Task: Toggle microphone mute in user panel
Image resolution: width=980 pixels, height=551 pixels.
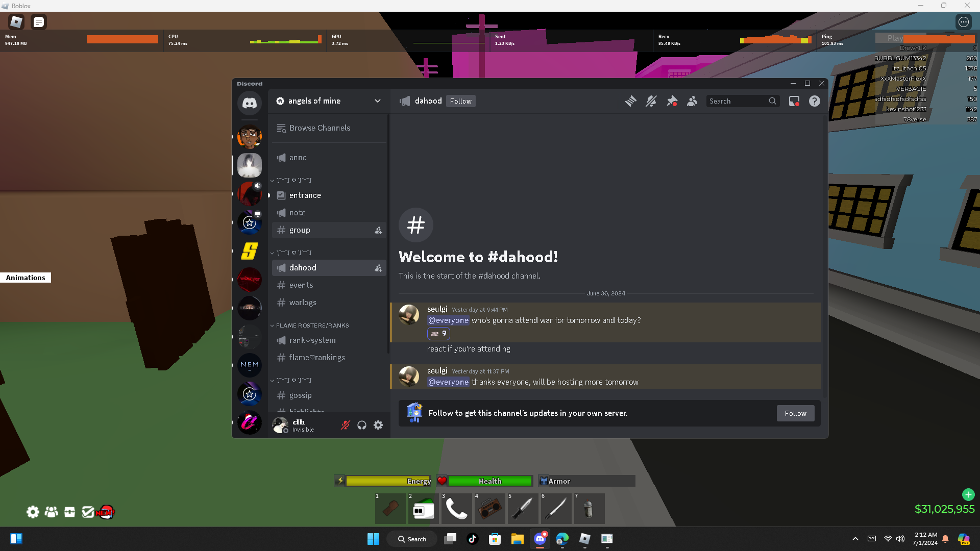Action: 346,425
